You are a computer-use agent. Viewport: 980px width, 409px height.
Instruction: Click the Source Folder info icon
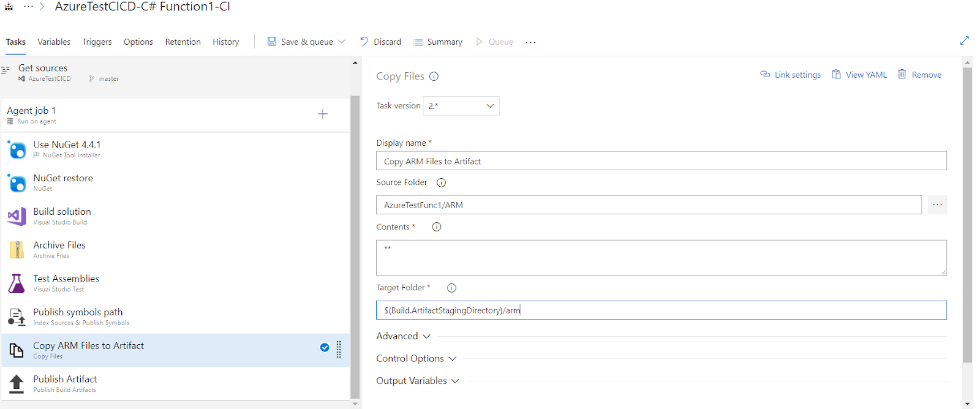point(441,182)
